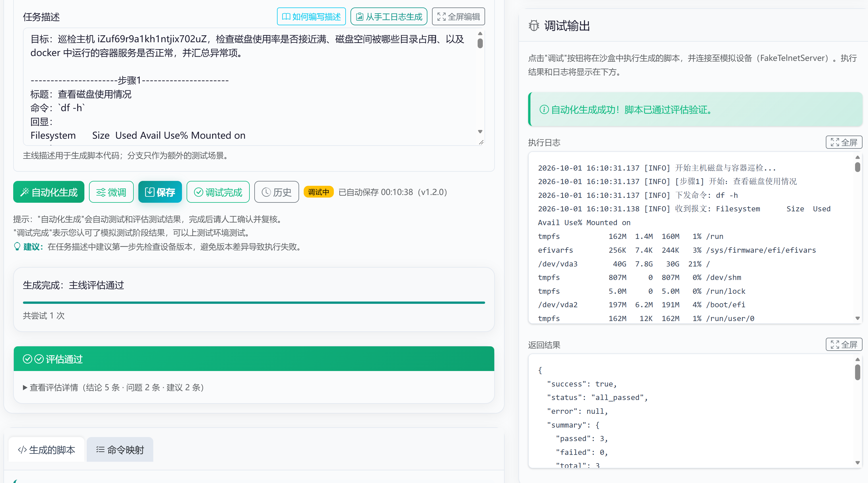Click the textarea resize handle corner
This screenshot has width=868, height=483.
(481, 142)
